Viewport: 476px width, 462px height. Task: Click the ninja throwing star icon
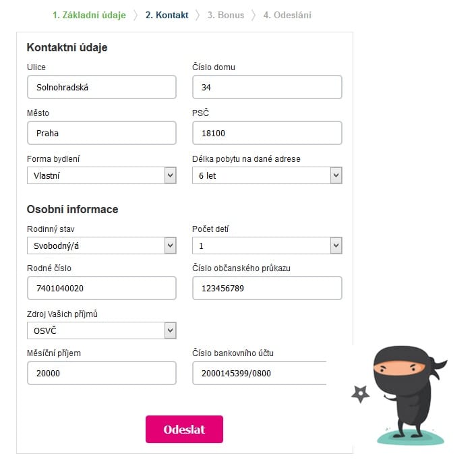[x=360, y=394]
